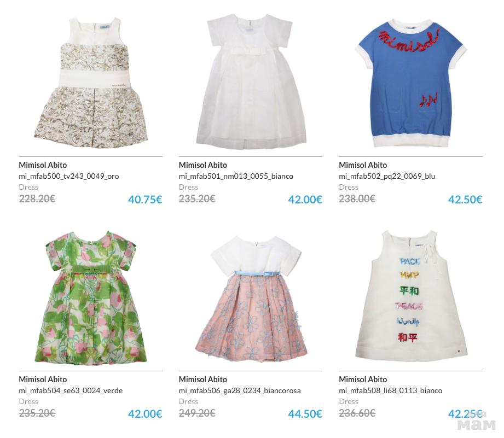504x438 pixels.
Task: Click Mimisol Abito title above mi_mfab501 bianco
Action: coord(203,165)
